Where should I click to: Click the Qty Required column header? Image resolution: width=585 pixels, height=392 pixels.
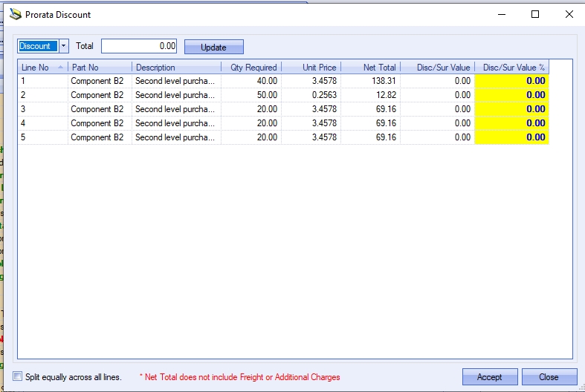(x=251, y=68)
